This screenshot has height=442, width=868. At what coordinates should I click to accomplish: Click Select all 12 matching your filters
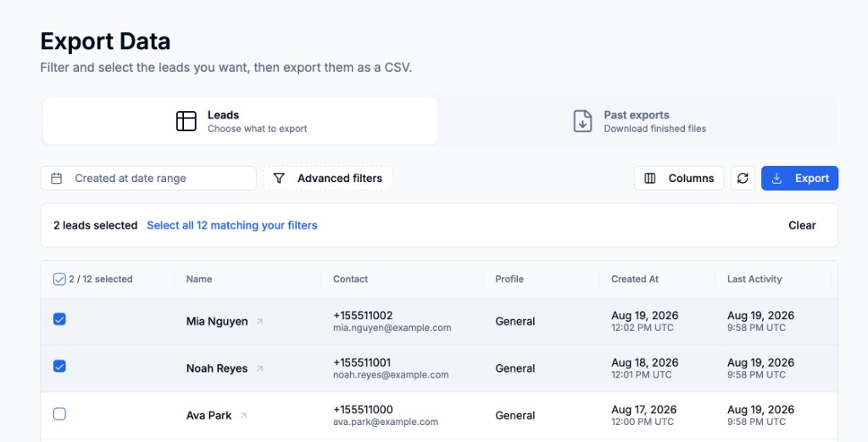232,225
